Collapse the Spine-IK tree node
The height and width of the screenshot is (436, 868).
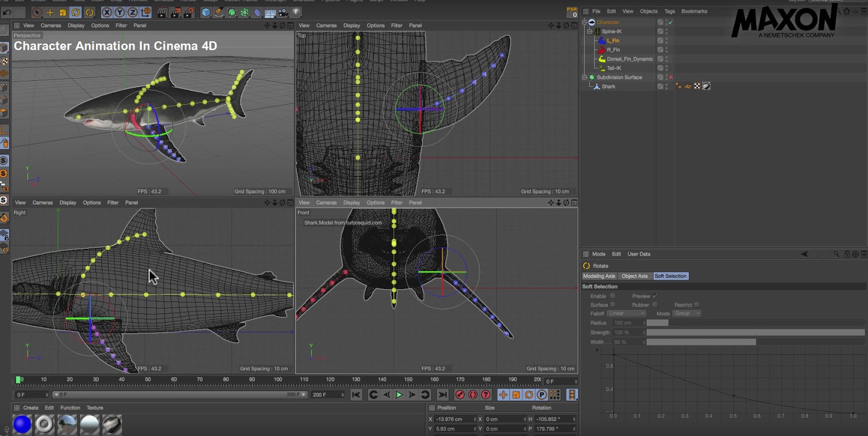[x=590, y=31]
